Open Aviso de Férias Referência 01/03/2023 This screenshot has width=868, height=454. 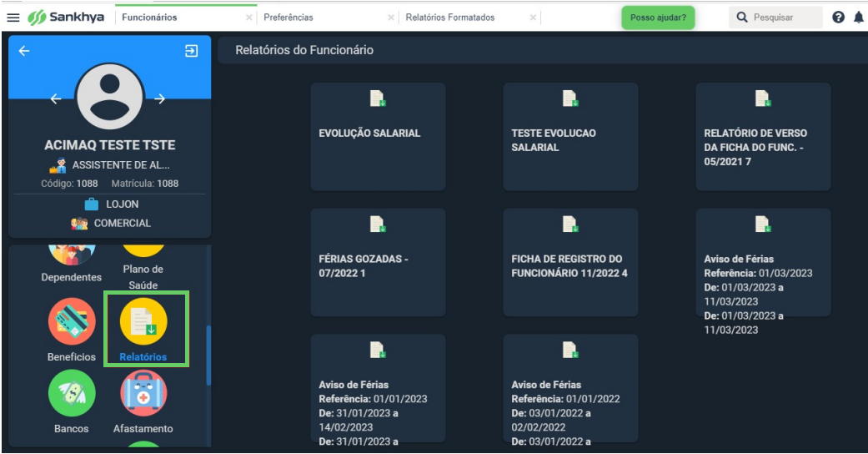[764, 263]
